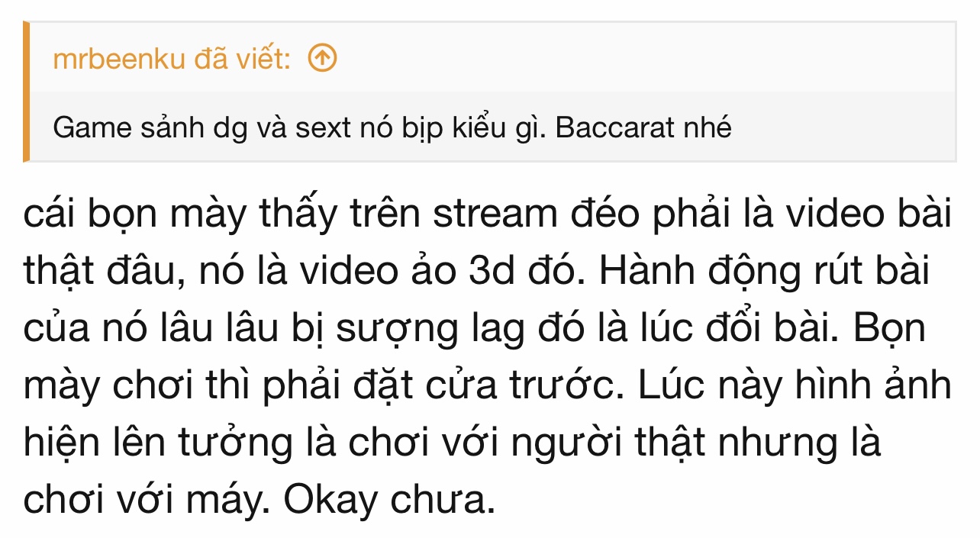Image resolution: width=980 pixels, height=538 pixels.
Task: Click "cái bọn mày" starting the reply
Action: tap(135, 215)
